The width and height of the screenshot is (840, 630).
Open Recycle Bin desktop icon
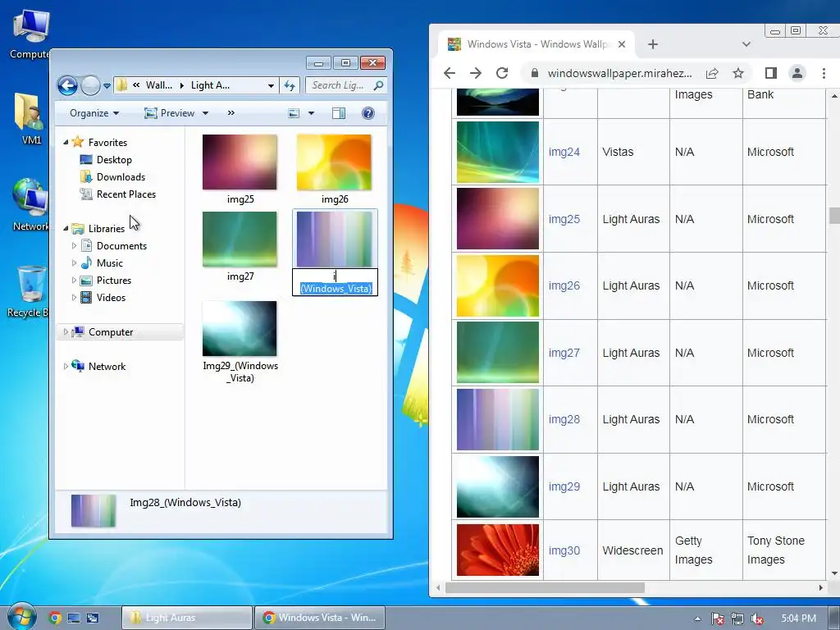point(30,293)
